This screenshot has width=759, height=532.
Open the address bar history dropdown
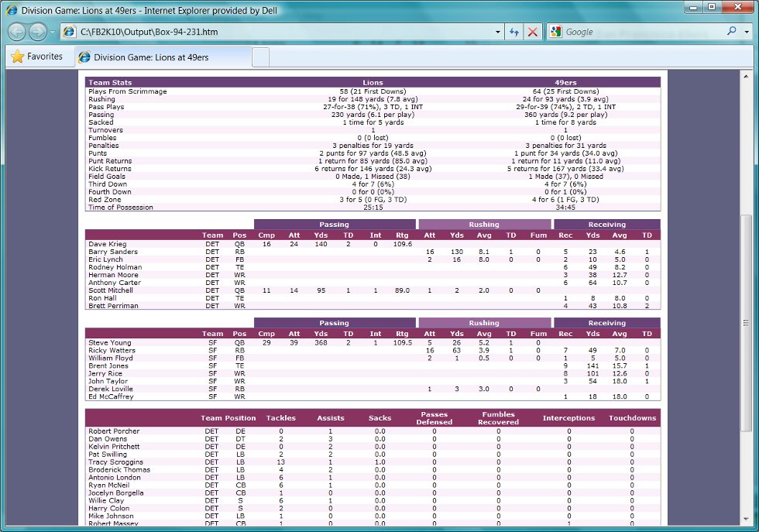click(x=498, y=32)
